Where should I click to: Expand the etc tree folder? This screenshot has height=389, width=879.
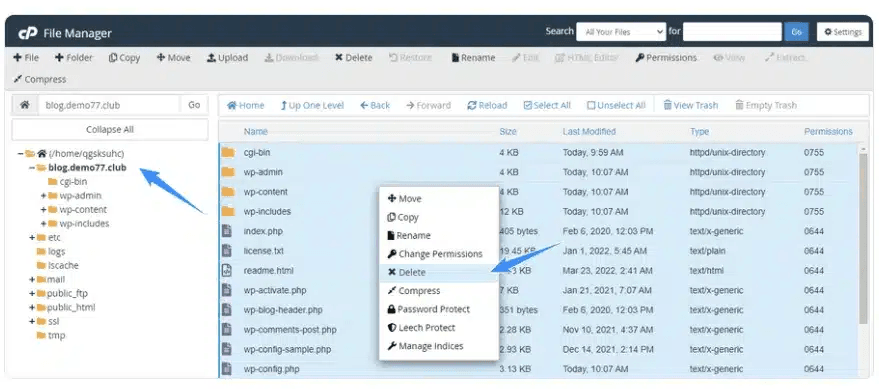[x=32, y=238]
